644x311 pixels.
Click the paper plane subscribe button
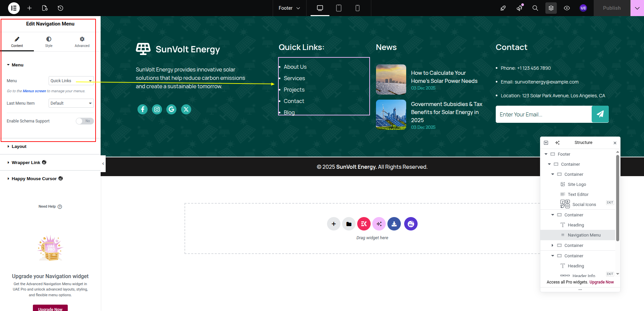click(x=600, y=114)
